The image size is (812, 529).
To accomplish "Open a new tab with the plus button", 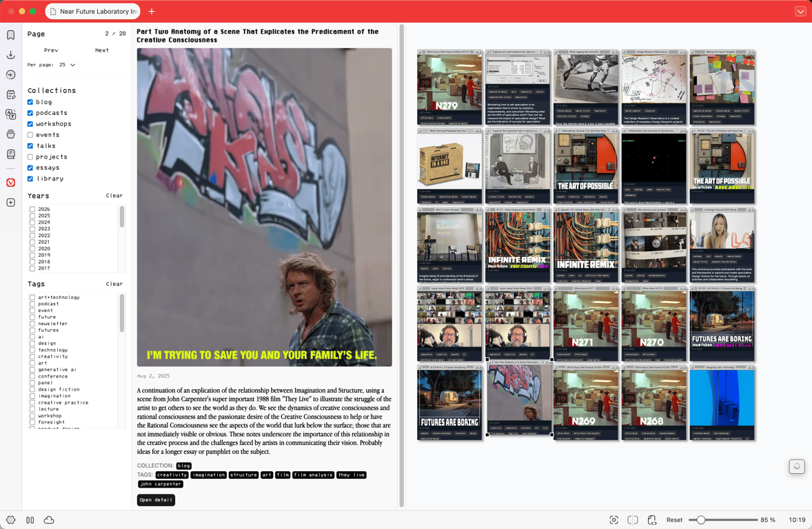I will coord(152,12).
